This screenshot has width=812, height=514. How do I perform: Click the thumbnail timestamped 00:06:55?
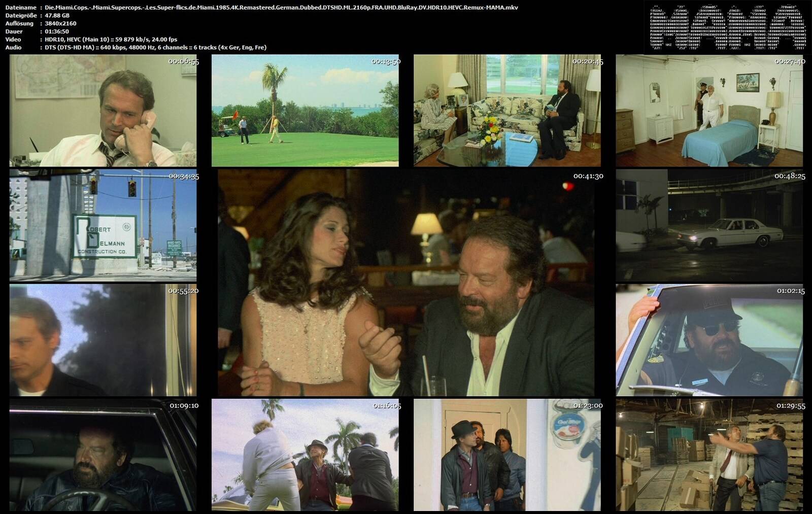[103, 111]
